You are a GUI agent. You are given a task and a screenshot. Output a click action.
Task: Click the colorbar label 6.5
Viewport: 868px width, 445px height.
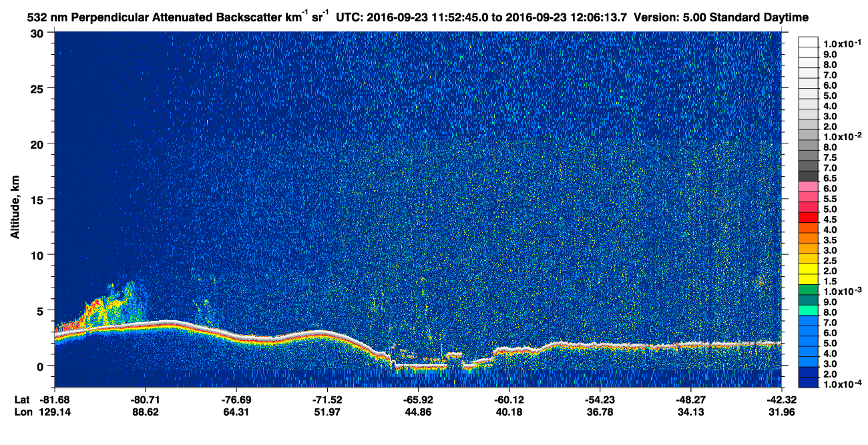pos(830,177)
